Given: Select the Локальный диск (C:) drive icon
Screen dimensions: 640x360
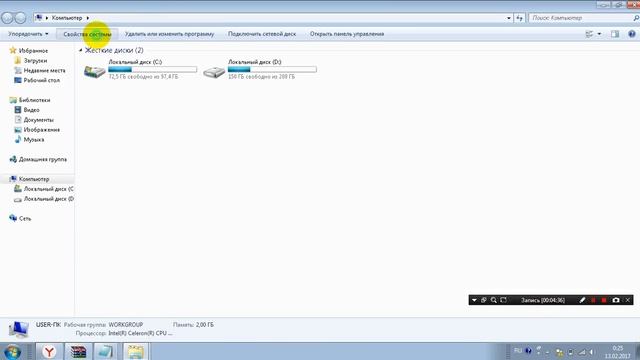Looking at the screenshot, I should click(x=94, y=71).
